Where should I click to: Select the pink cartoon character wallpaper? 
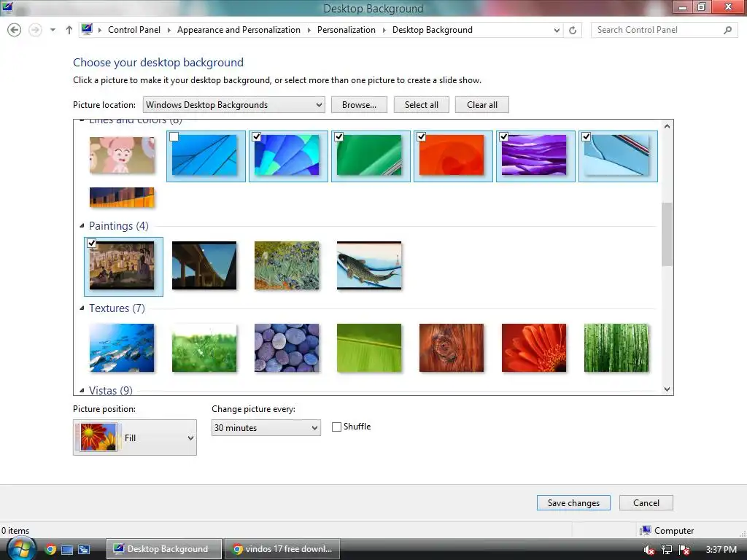(x=122, y=155)
